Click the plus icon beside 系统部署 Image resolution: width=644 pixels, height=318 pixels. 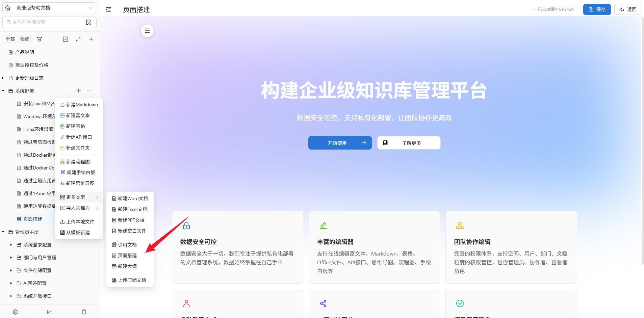[79, 91]
